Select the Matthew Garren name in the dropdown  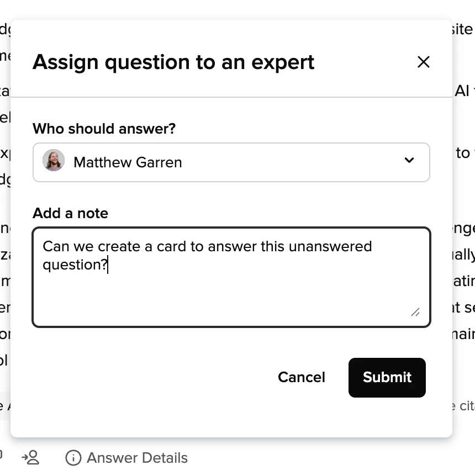128,162
